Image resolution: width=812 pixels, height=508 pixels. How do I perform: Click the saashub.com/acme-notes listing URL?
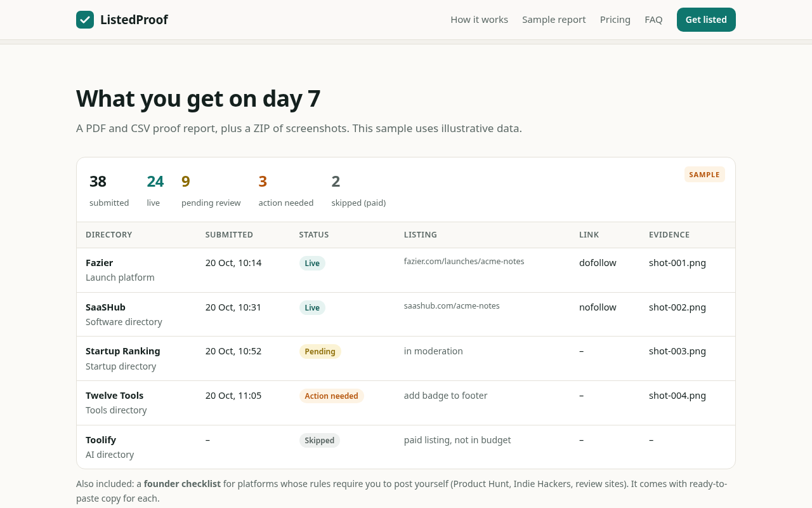pyautogui.click(x=452, y=306)
